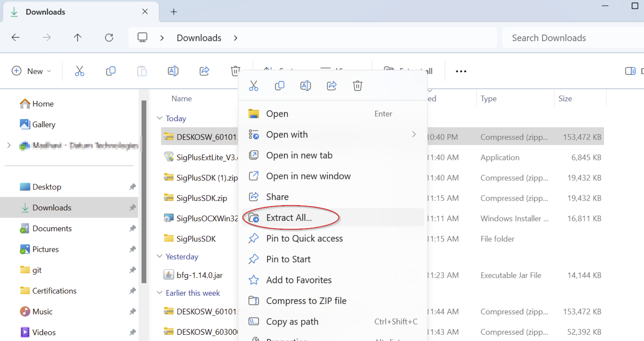Open a new File Explorer tab
Viewport: 644px width, 341px height.
point(174,12)
